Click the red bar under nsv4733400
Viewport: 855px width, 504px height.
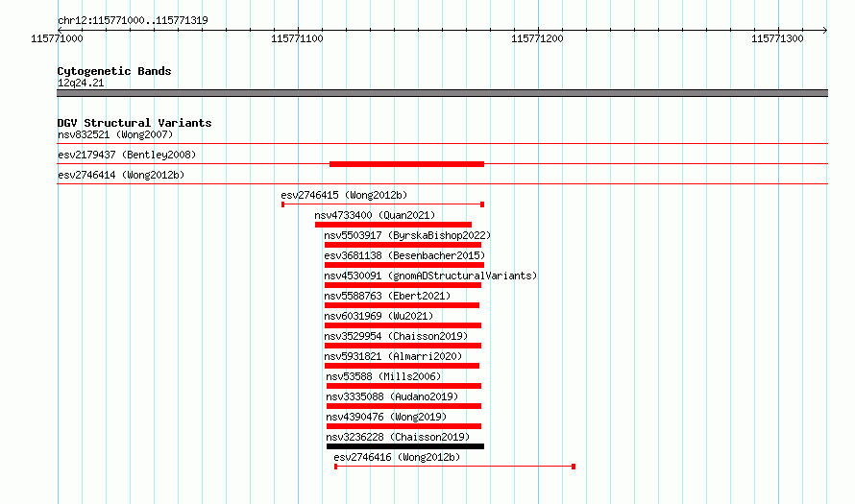pyautogui.click(x=393, y=225)
